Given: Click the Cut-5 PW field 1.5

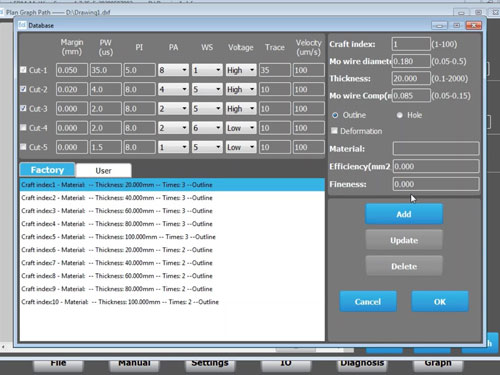Looking at the screenshot, I should [x=106, y=147].
